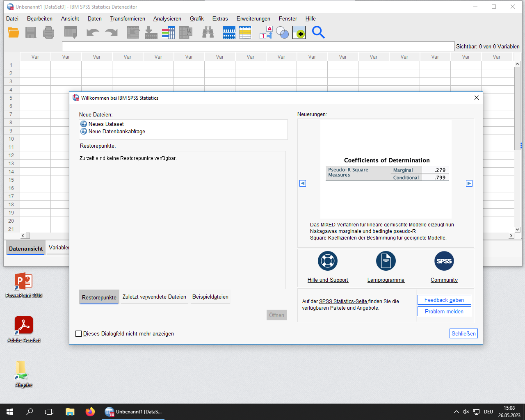Open the Analysieren menu
525x420 pixels.
pos(167,18)
